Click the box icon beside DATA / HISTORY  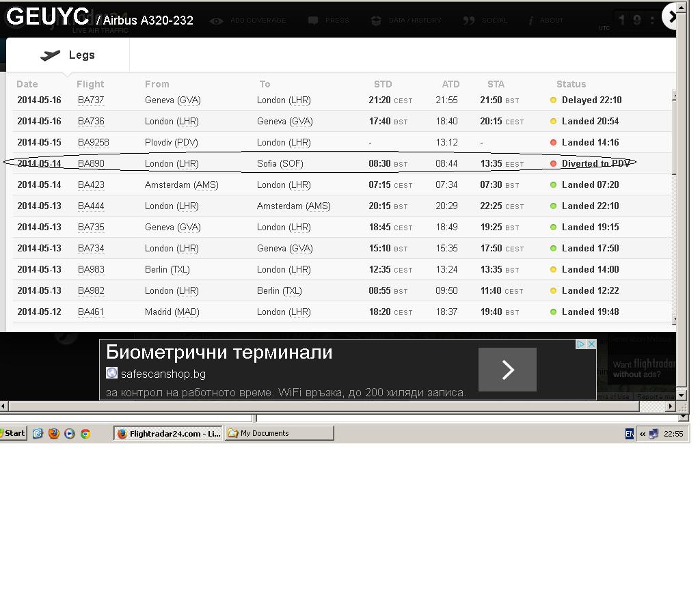click(377, 20)
